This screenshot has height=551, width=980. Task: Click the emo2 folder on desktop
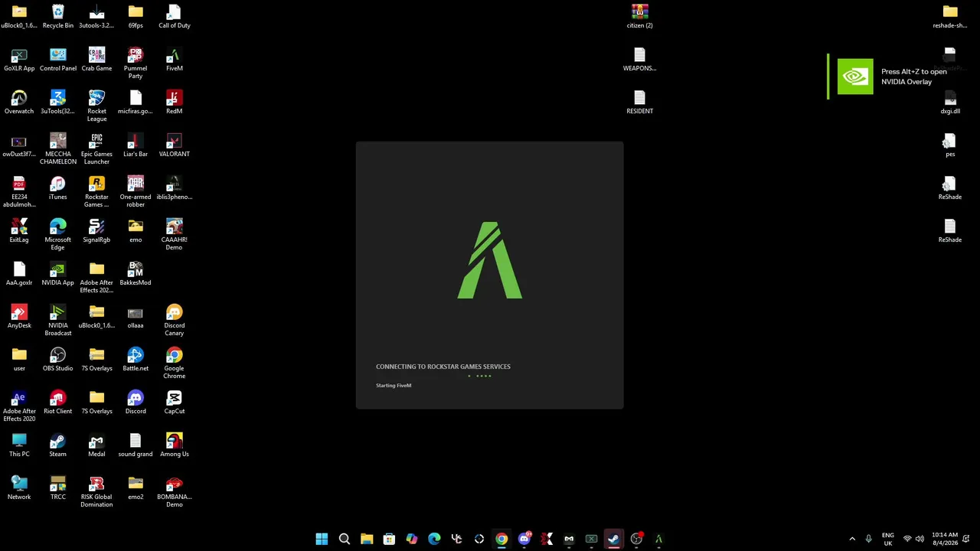[x=136, y=487]
